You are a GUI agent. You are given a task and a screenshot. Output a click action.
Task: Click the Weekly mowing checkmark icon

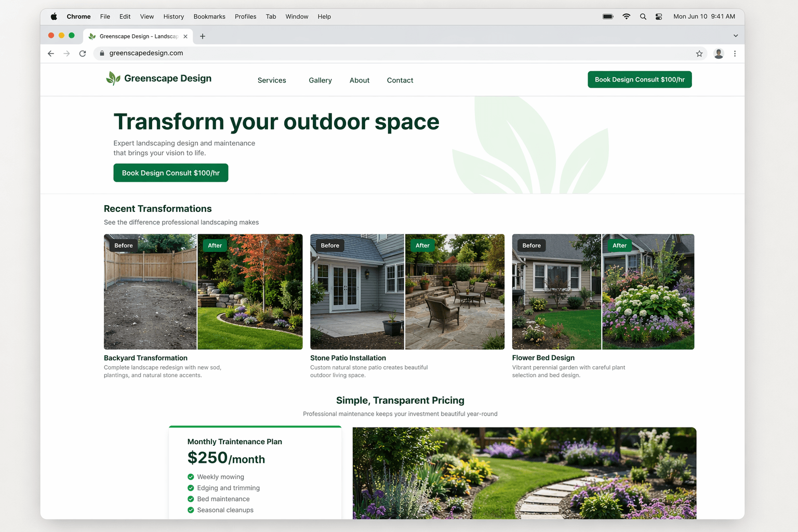(x=191, y=477)
